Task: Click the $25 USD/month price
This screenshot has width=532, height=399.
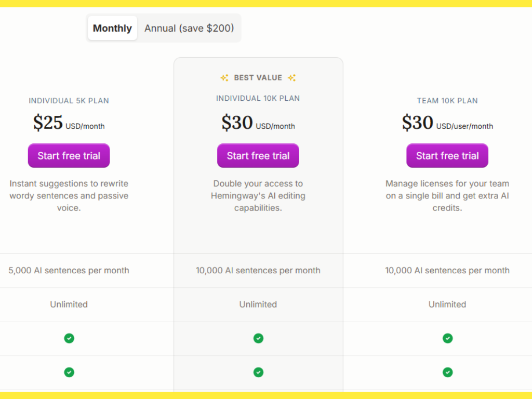Action: point(69,123)
